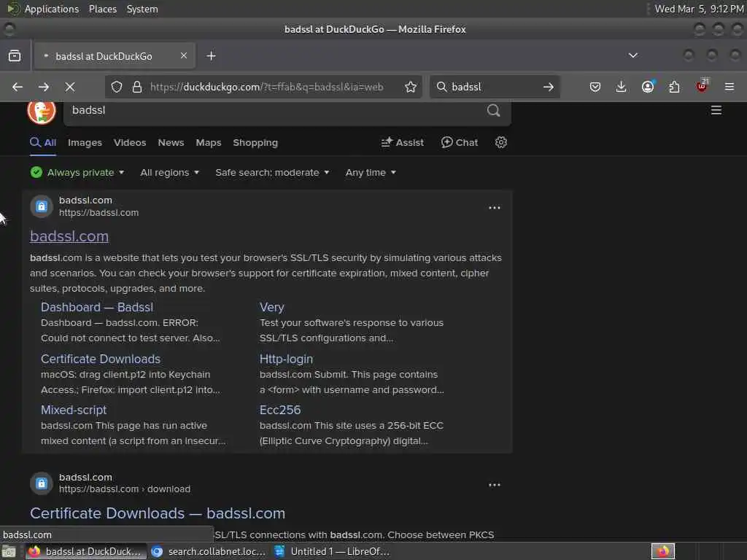The height and width of the screenshot is (560, 747).
Task: Focus the Firefox URL address bar
Action: pos(267,87)
